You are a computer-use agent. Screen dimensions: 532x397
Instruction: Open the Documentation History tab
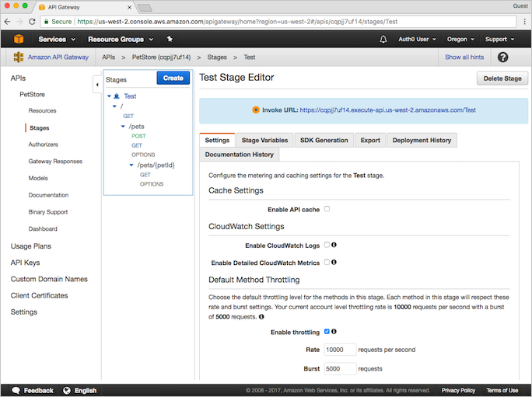[x=240, y=155]
